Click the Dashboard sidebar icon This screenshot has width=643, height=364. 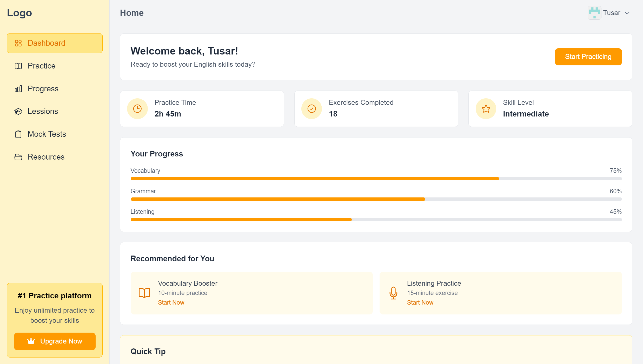[x=18, y=43]
